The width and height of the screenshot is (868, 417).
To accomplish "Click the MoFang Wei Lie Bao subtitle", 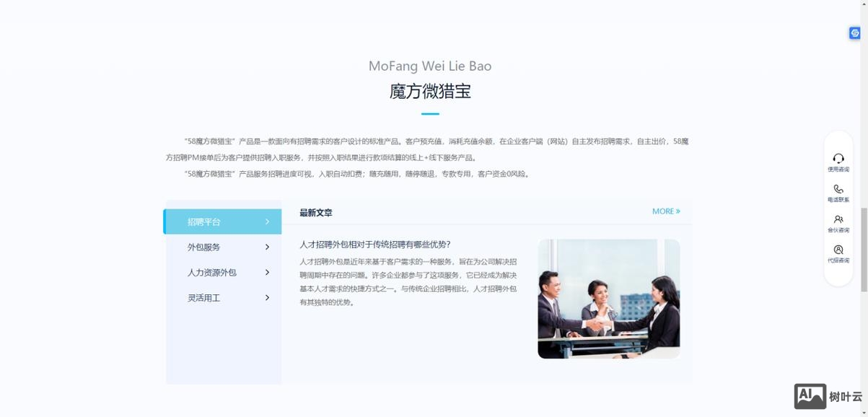I will coord(430,66).
